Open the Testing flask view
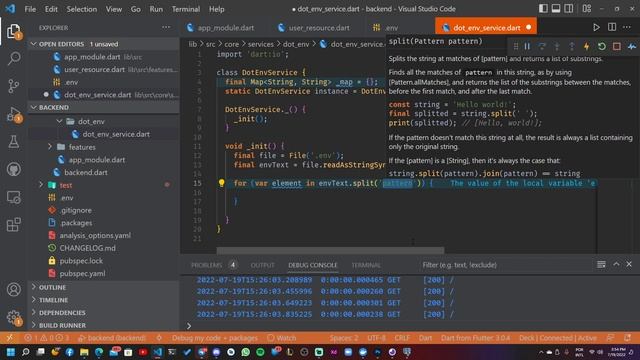The width and height of the screenshot is (640, 360). (13, 142)
